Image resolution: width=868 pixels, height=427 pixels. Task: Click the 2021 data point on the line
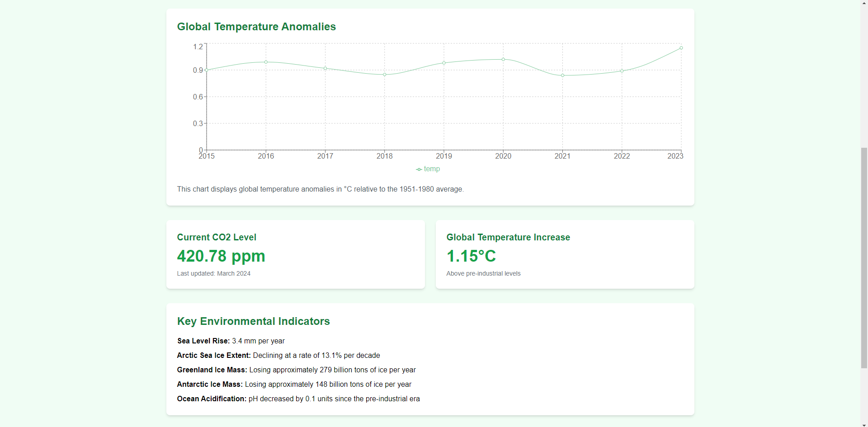tap(562, 75)
